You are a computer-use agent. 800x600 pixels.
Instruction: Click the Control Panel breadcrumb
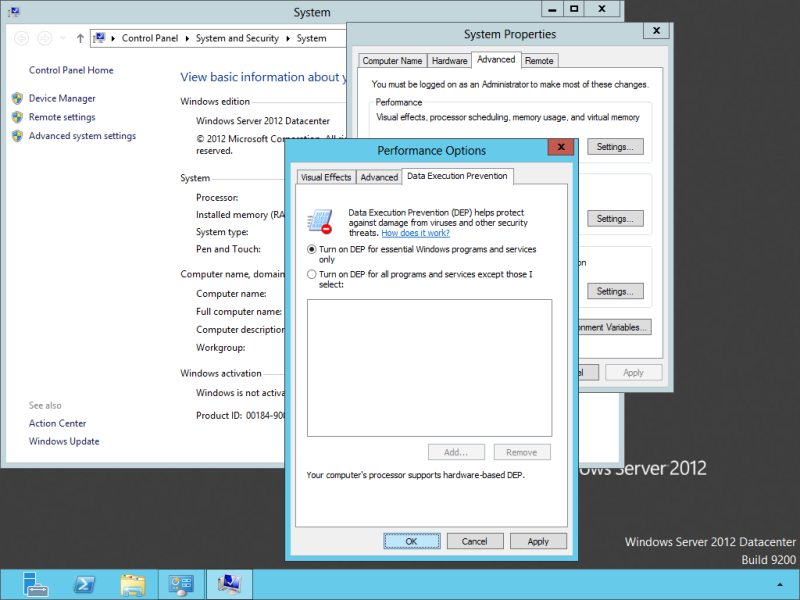pos(150,38)
